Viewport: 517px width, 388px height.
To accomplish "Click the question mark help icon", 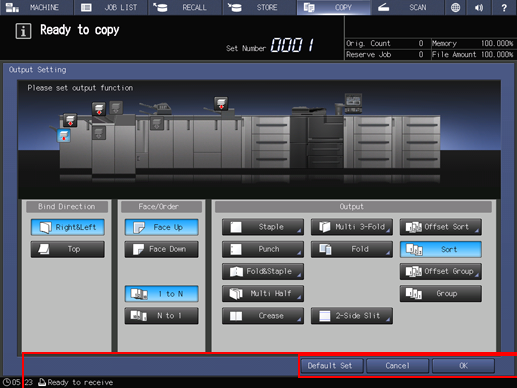I will [x=504, y=7].
